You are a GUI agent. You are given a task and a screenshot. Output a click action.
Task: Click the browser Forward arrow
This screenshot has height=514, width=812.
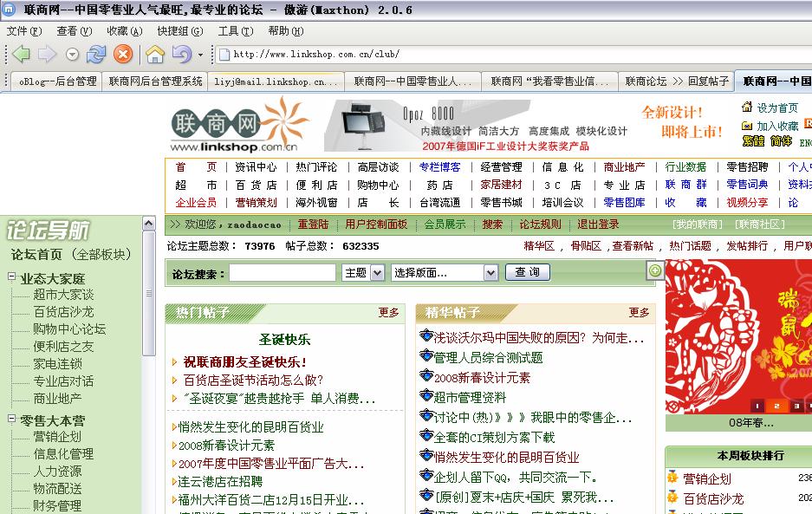point(47,54)
